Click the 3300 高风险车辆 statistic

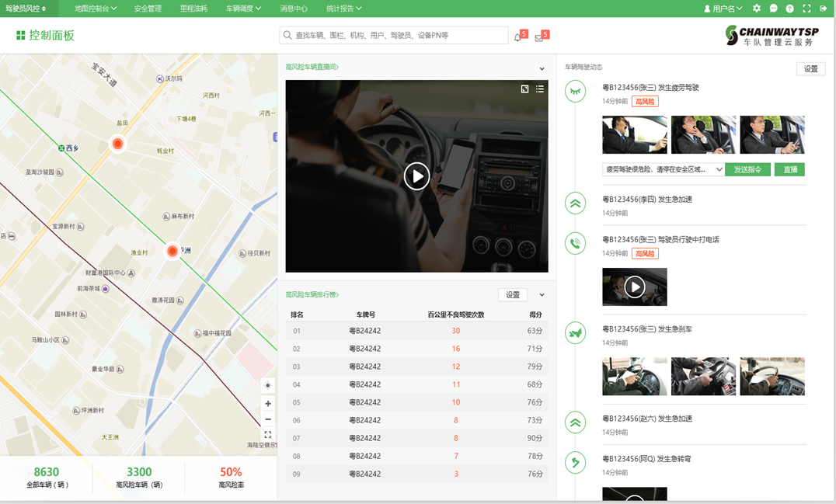coord(139,478)
